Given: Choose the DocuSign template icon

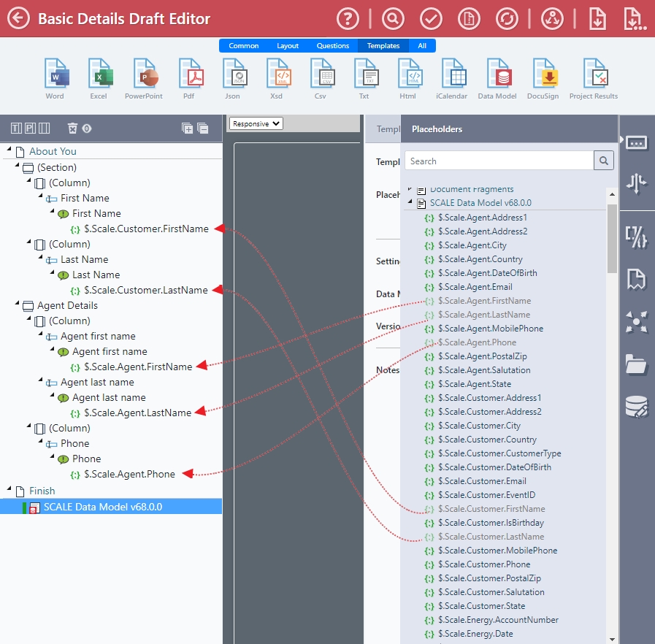Looking at the screenshot, I should pyautogui.click(x=543, y=79).
